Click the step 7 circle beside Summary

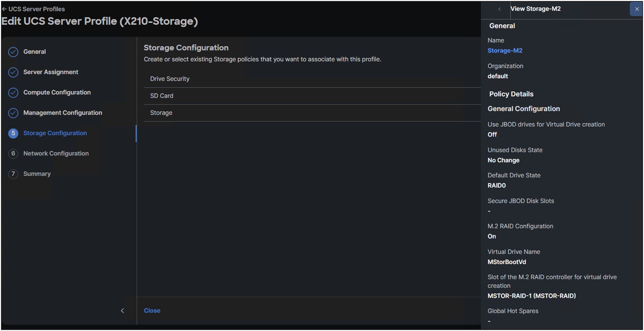[13, 174]
